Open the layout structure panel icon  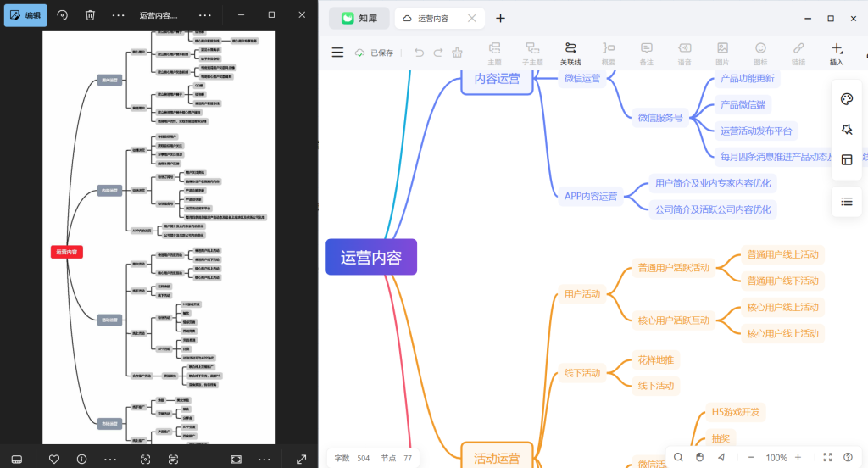pyautogui.click(x=847, y=159)
